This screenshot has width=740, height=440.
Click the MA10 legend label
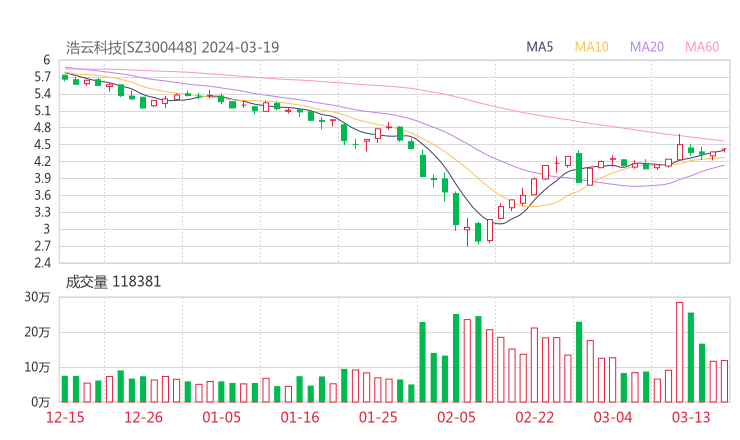(x=591, y=47)
